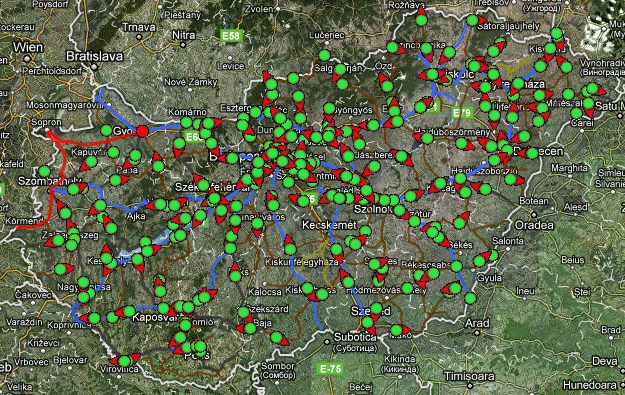Select the Timișoara city label
Screen dimensions: 625x395
(469, 376)
